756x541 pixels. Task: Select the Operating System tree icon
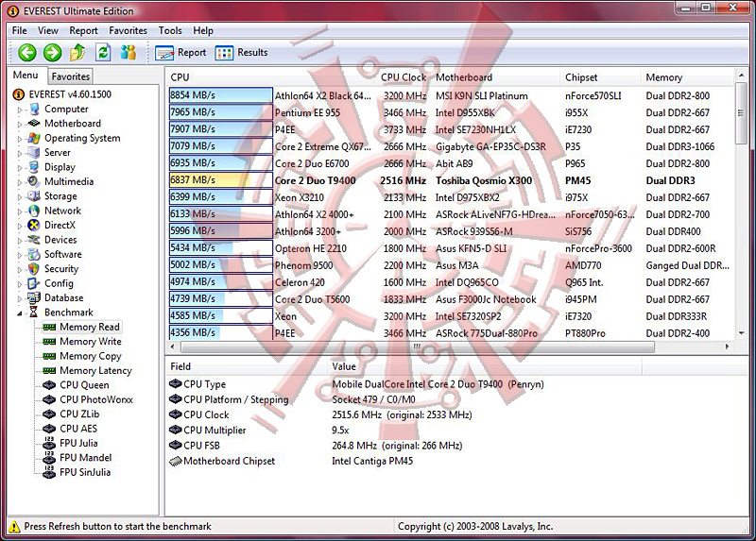pyautogui.click(x=34, y=138)
